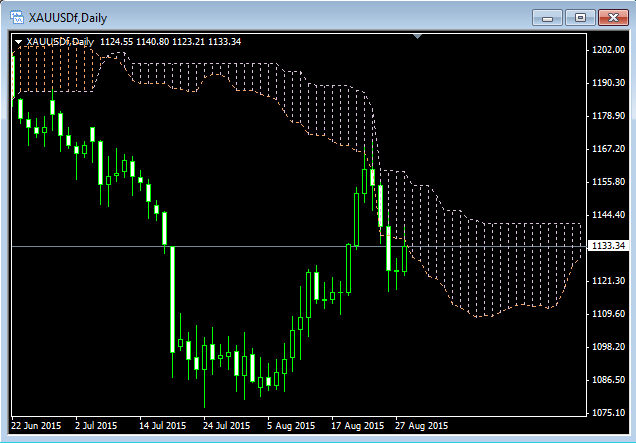
Task: Click the 1109.60 price scale label
Action: [608, 314]
